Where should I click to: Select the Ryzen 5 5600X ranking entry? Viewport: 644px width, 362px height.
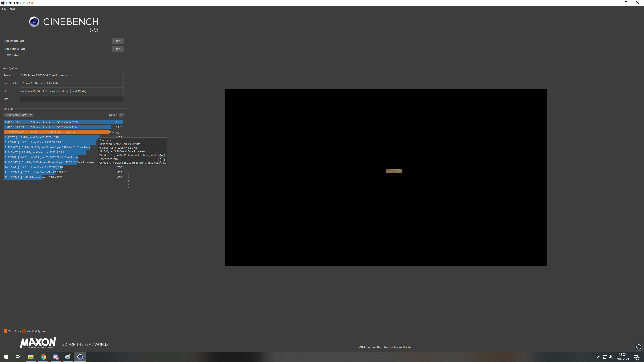click(x=56, y=132)
